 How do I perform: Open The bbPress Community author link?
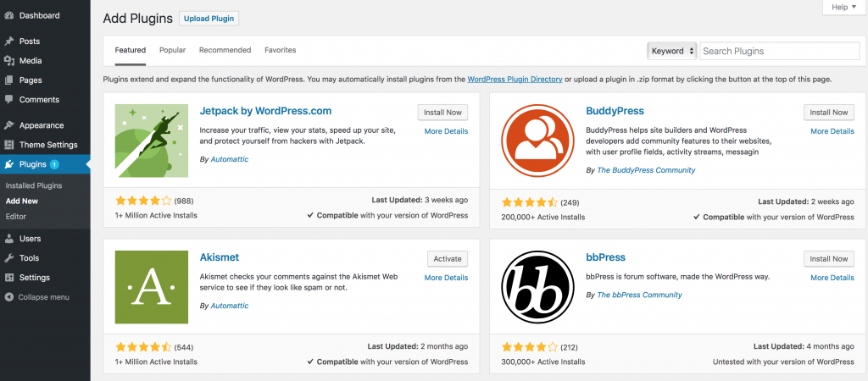[x=639, y=295]
